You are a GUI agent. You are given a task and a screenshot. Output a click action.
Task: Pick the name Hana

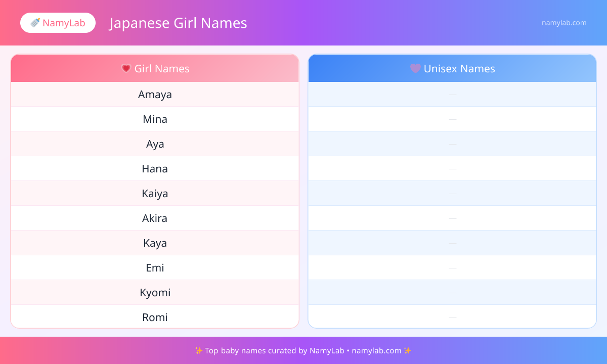point(155,169)
